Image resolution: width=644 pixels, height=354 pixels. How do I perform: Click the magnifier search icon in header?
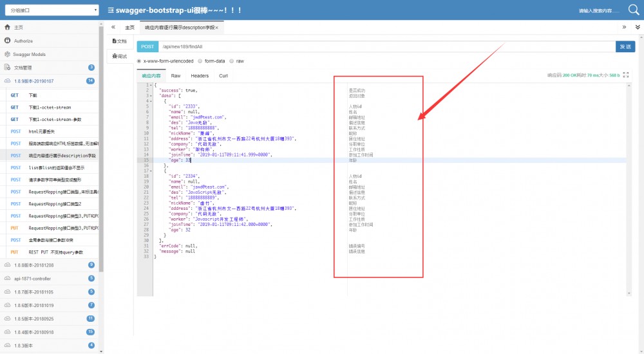(x=634, y=10)
